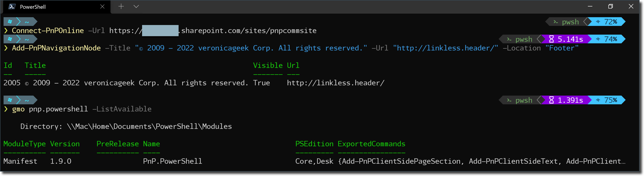Click the Windows logo segment in the first prompt

point(10,22)
